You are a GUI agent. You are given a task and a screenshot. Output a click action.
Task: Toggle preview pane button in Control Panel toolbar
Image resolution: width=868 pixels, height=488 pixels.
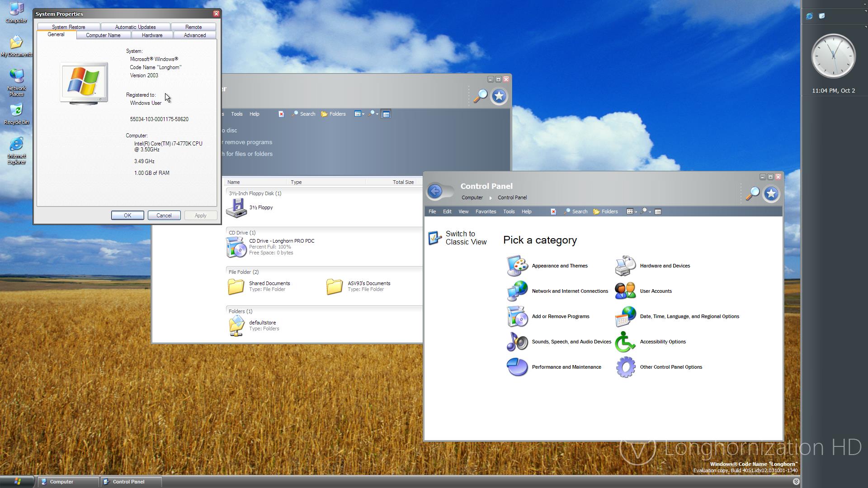(x=658, y=211)
